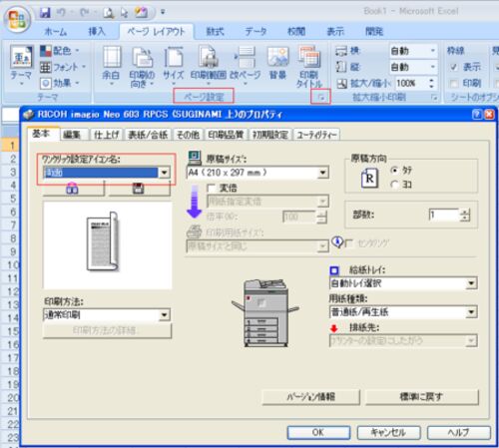Click the ヘルプ button
The image size is (499, 448).
(459, 432)
